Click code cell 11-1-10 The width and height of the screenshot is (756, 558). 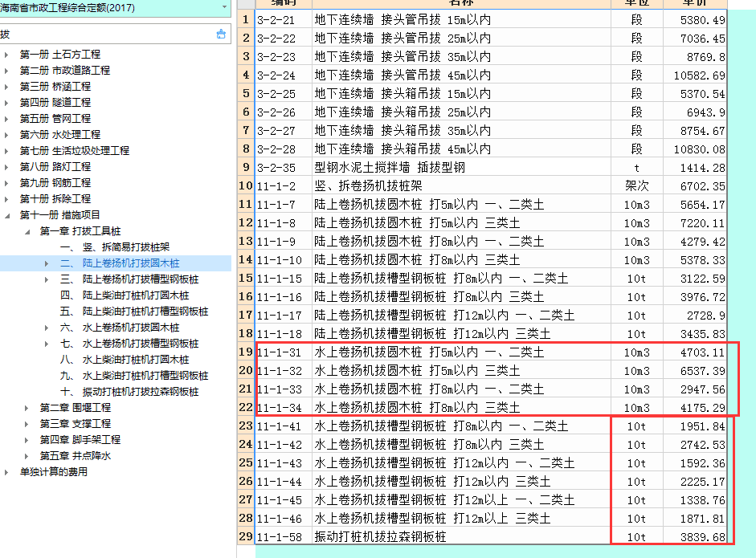pos(284,259)
